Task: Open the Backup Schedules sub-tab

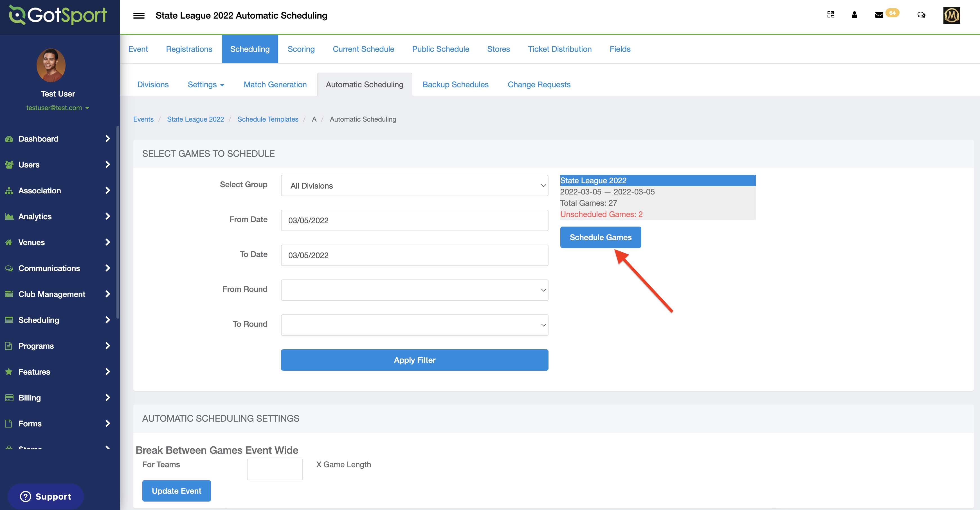Action: [x=455, y=84]
